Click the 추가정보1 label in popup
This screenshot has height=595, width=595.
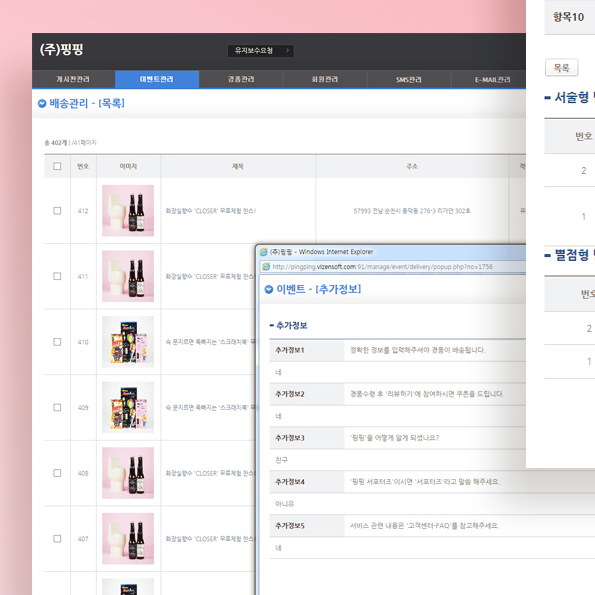(x=290, y=350)
